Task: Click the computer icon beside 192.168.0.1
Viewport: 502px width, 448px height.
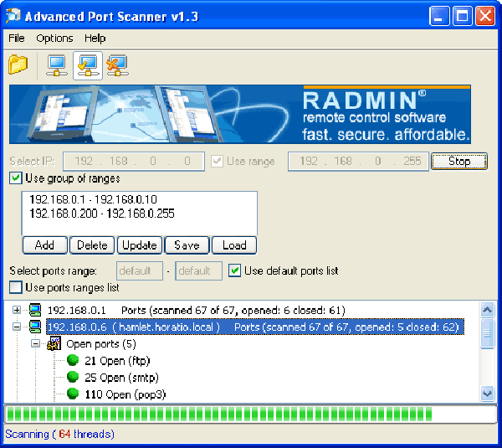Action: point(35,310)
